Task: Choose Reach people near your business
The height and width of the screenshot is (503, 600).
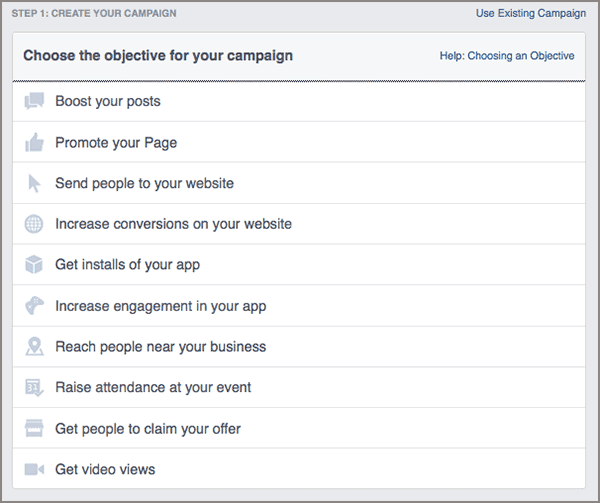Action: [x=160, y=347]
